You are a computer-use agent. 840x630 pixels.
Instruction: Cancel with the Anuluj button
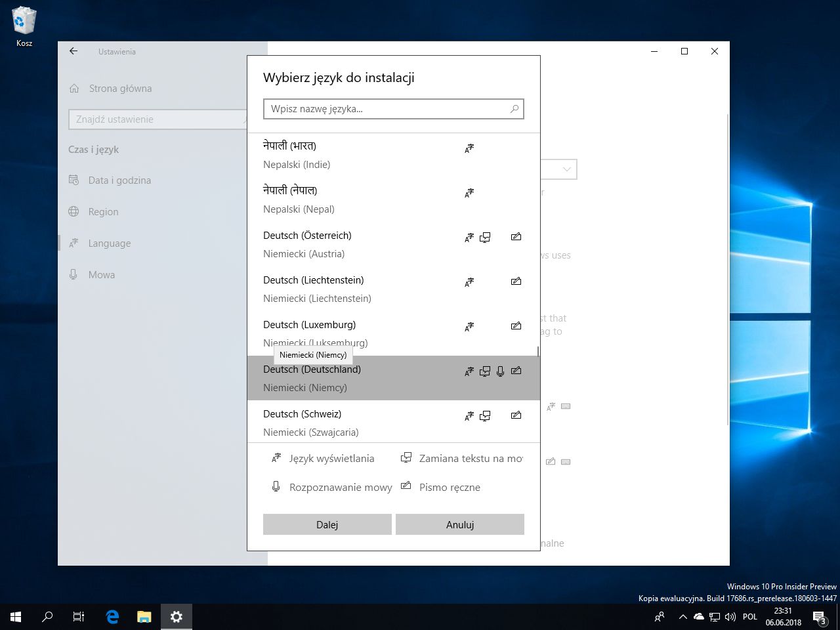tap(460, 524)
